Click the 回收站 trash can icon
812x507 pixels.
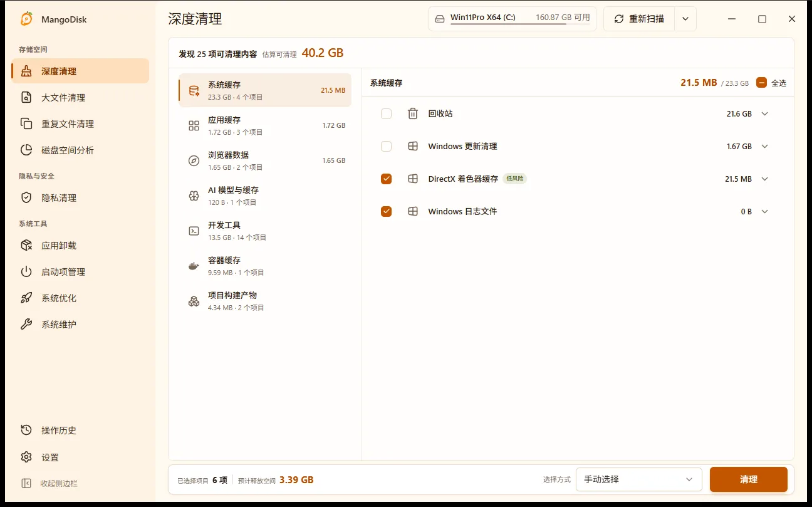click(x=413, y=114)
